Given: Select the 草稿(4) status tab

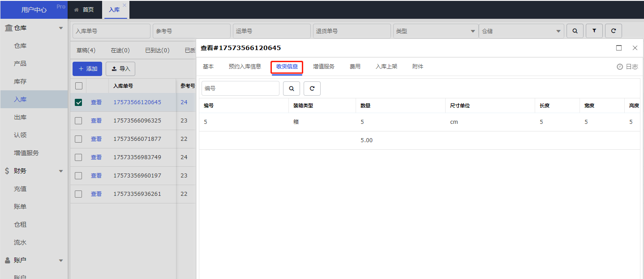Looking at the screenshot, I should click(x=86, y=51).
